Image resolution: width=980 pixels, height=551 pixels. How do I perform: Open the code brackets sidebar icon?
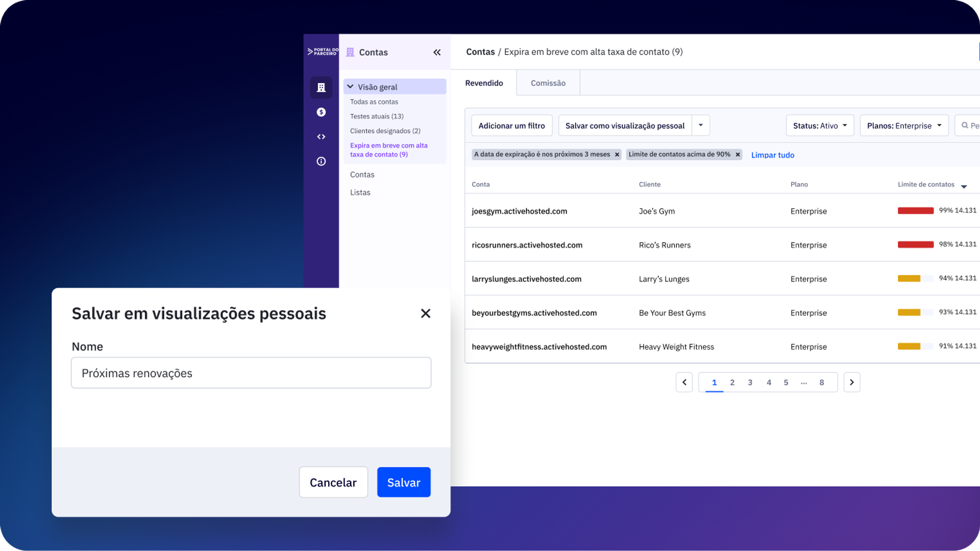321,137
